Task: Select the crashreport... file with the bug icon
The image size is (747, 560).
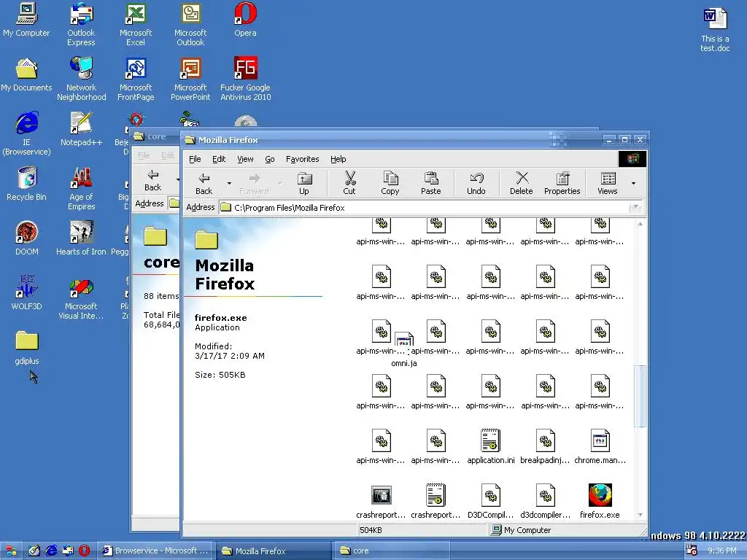Action: [381, 500]
